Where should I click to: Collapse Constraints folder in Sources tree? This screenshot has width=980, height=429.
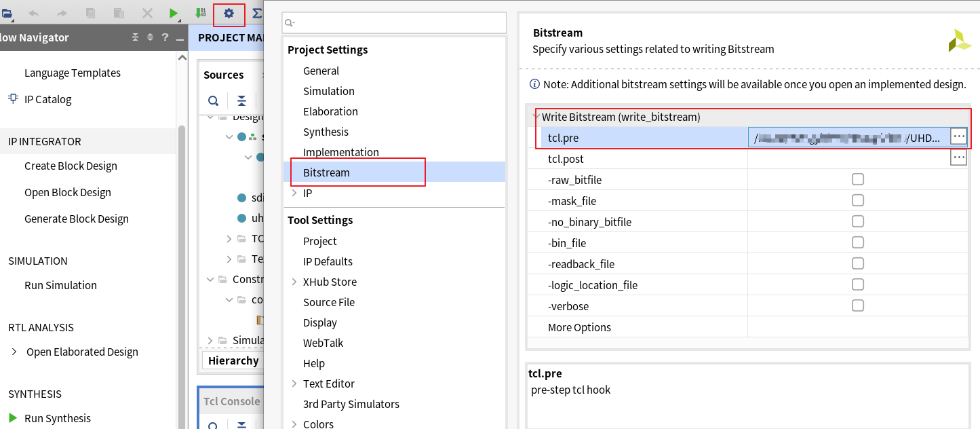(210, 279)
